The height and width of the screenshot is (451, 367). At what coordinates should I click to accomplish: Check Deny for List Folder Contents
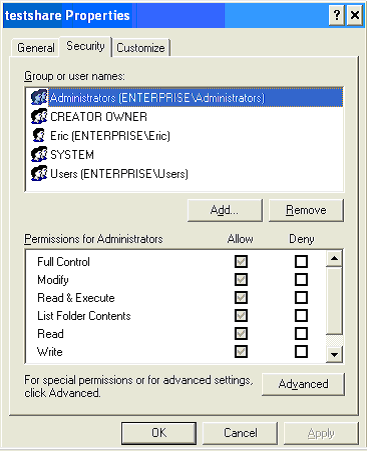[301, 315]
